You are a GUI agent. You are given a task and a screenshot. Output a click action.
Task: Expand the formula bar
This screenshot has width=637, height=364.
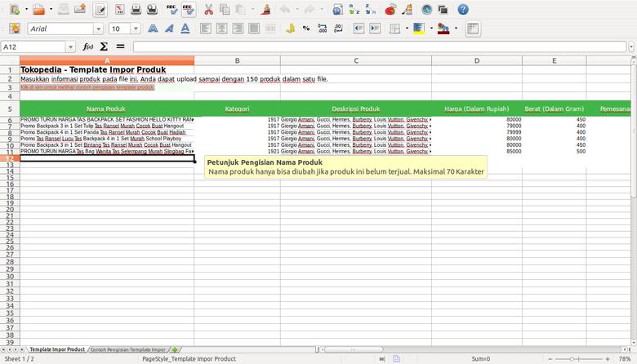point(631,47)
